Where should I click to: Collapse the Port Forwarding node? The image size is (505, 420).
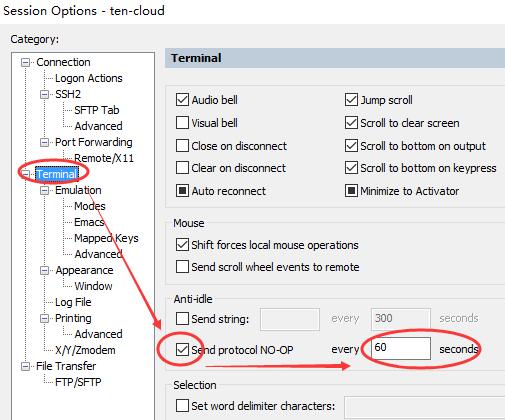tap(44, 142)
